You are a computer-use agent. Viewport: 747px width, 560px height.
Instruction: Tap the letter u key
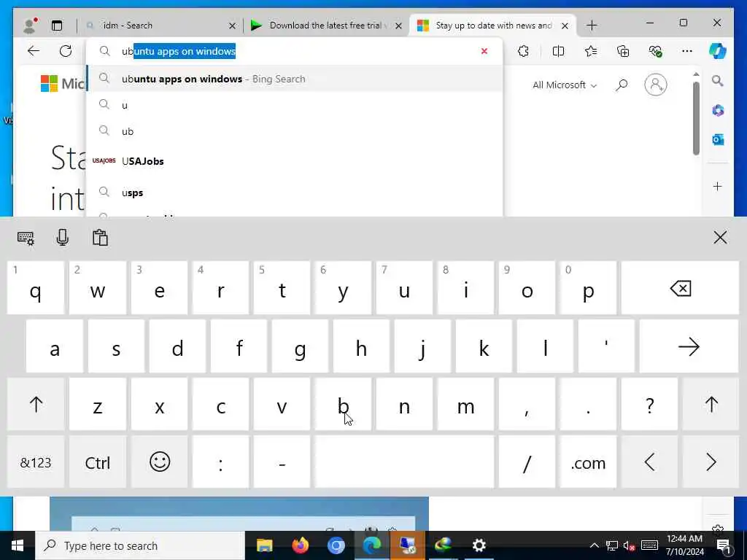404,287
